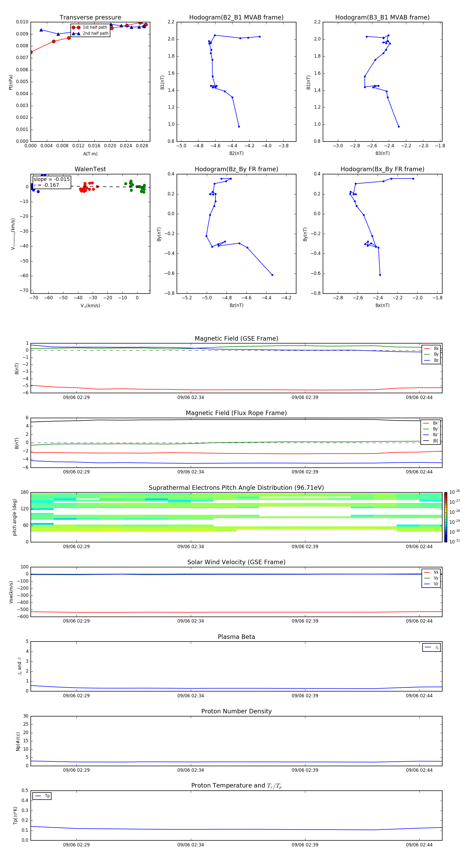The height and width of the screenshot is (868, 473).
Task: Select By' entry in Flux Rope legend
Action: point(431,429)
